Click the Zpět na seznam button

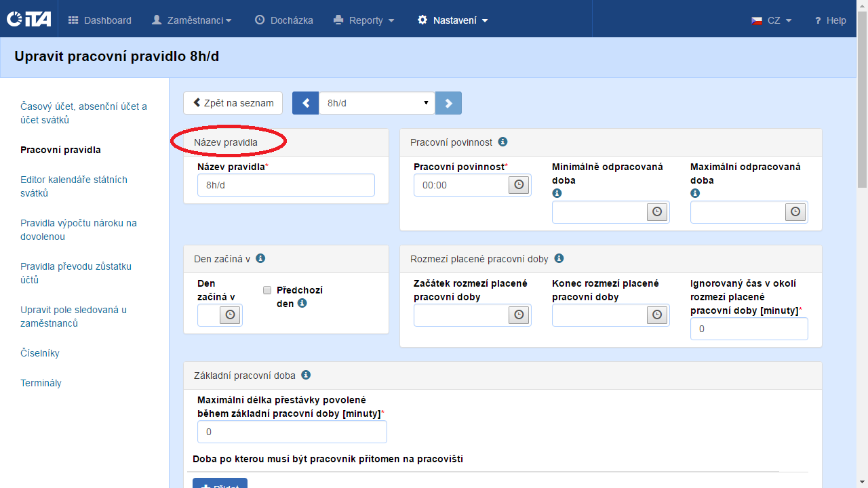coord(233,103)
